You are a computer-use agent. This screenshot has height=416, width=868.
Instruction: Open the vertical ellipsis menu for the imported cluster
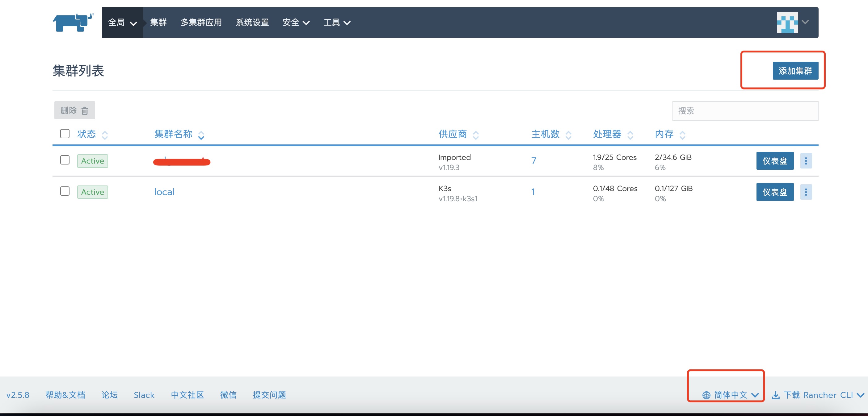pos(806,161)
